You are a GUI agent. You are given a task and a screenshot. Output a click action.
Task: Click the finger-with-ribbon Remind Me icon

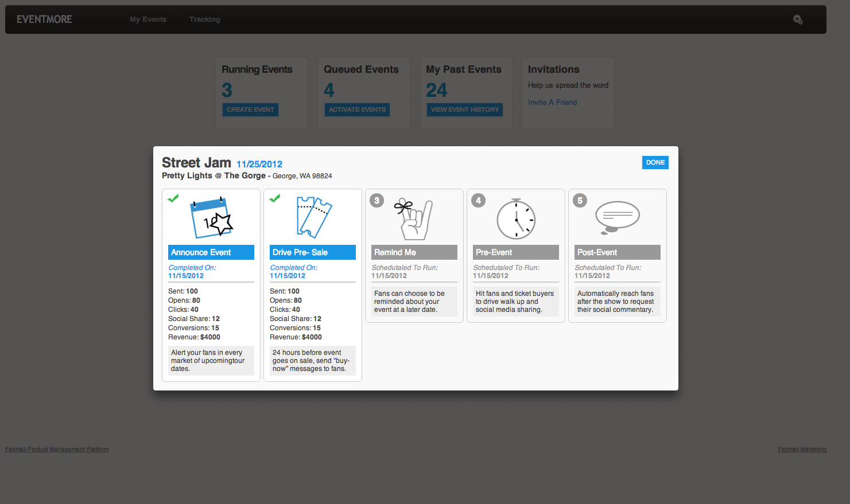tap(414, 219)
